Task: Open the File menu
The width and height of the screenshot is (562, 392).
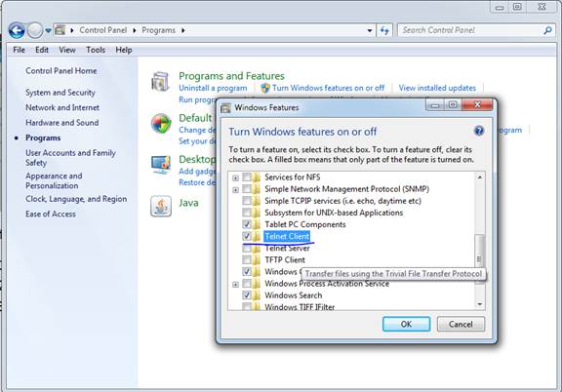Action: click(x=19, y=50)
